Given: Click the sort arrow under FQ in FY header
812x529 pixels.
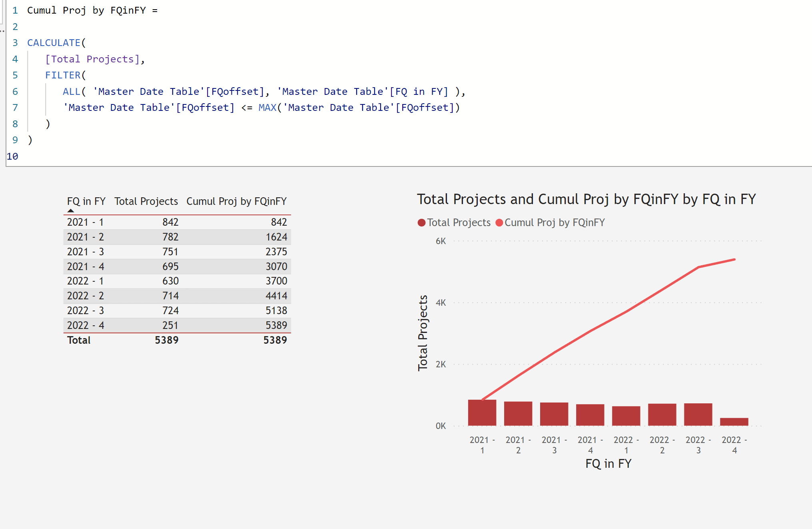Looking at the screenshot, I should (x=71, y=210).
